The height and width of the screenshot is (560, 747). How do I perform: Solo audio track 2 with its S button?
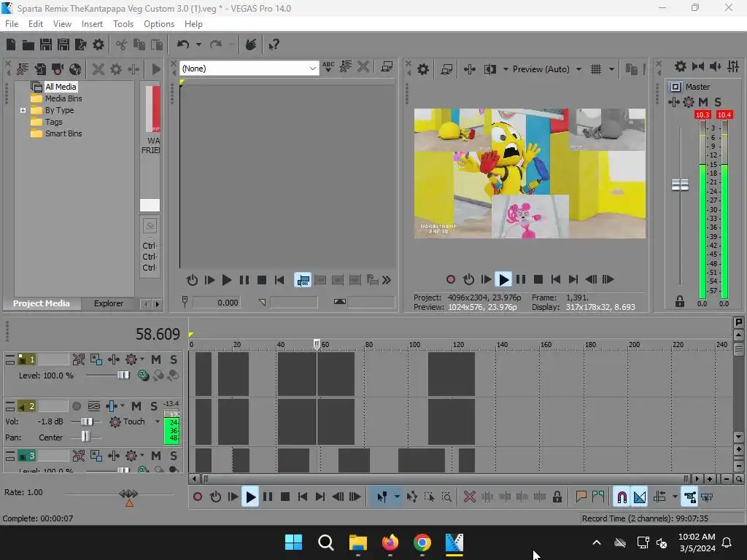153,406
